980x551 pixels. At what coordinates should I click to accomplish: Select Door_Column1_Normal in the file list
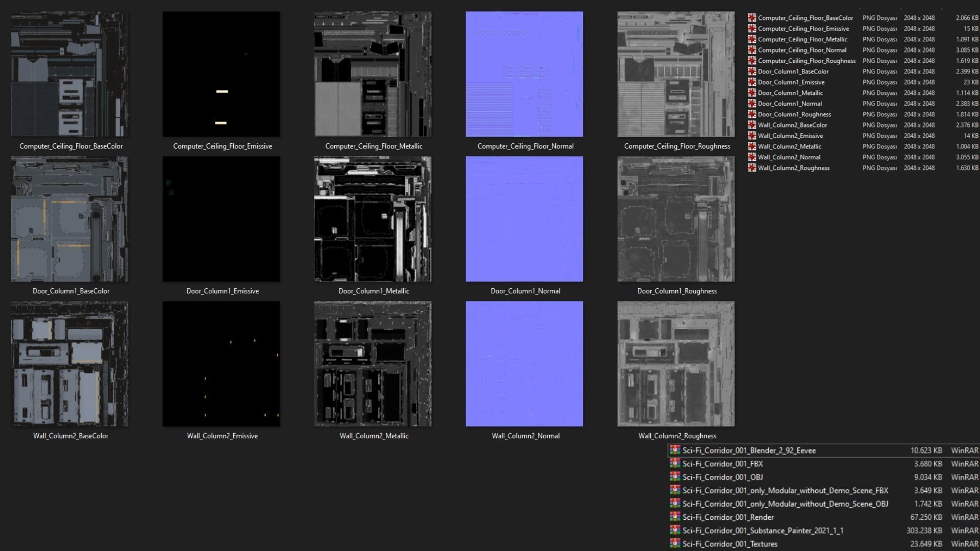[x=790, y=104]
